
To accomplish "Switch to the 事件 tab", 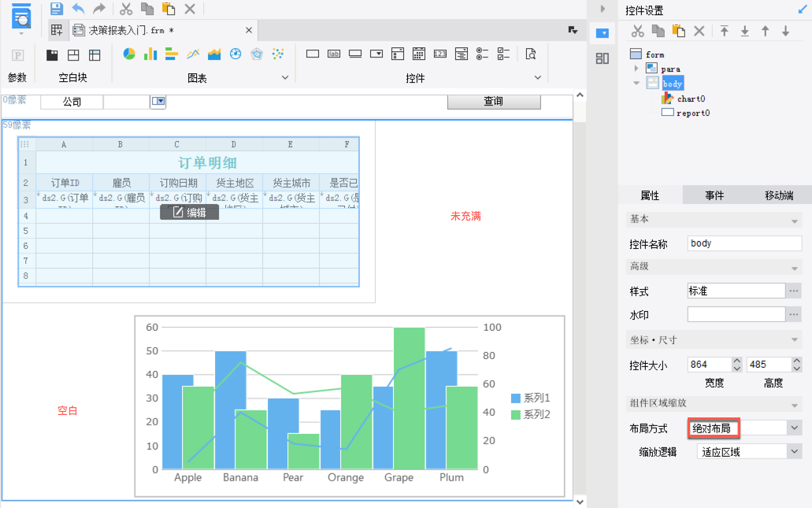I will (714, 195).
